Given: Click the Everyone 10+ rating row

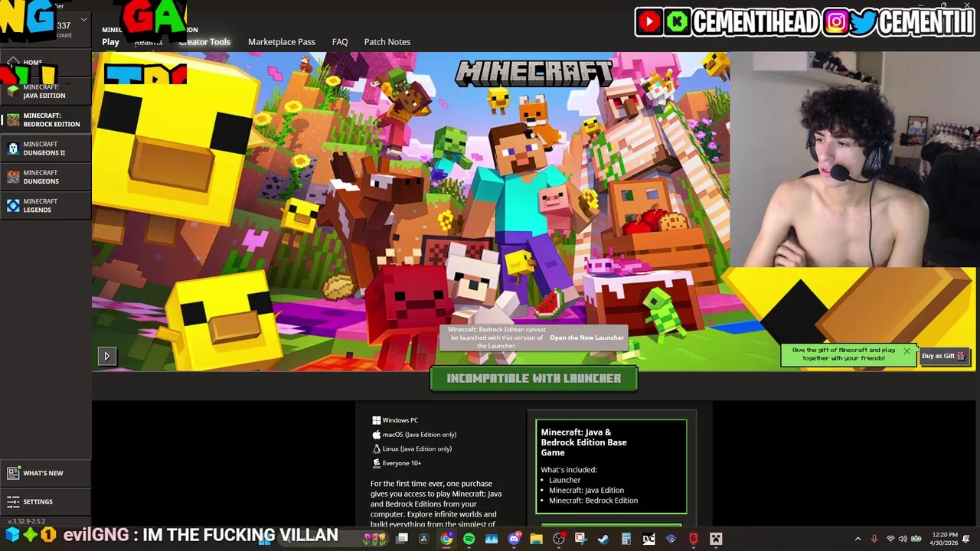Looking at the screenshot, I should coord(397,463).
